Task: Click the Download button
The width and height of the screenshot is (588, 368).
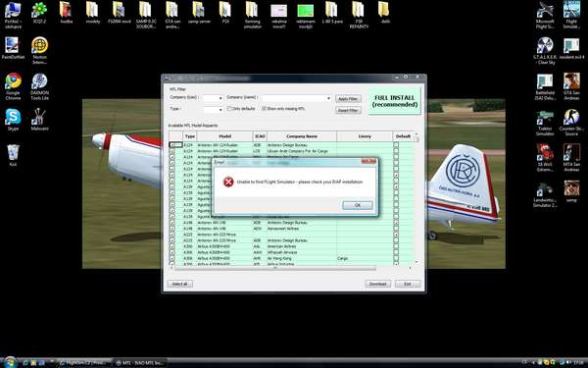Action: click(x=377, y=284)
